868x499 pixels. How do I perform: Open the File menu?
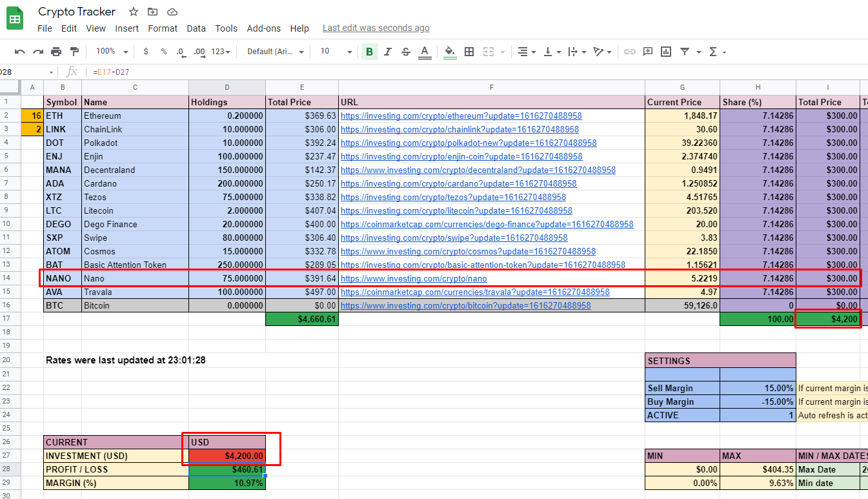point(45,28)
